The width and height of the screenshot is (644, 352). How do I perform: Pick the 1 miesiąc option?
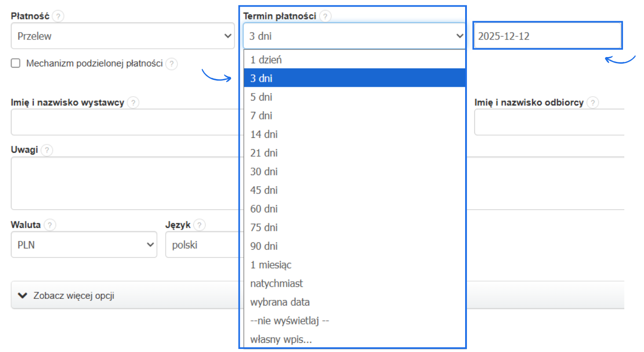coord(271,265)
